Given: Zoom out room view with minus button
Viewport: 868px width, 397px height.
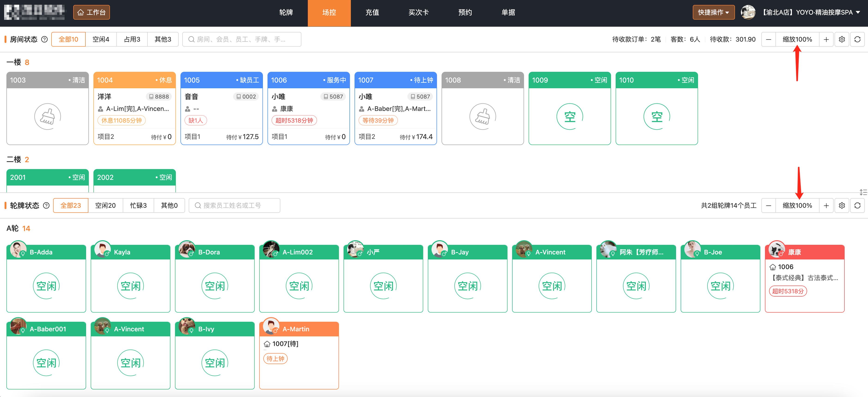Looking at the screenshot, I should 768,39.
